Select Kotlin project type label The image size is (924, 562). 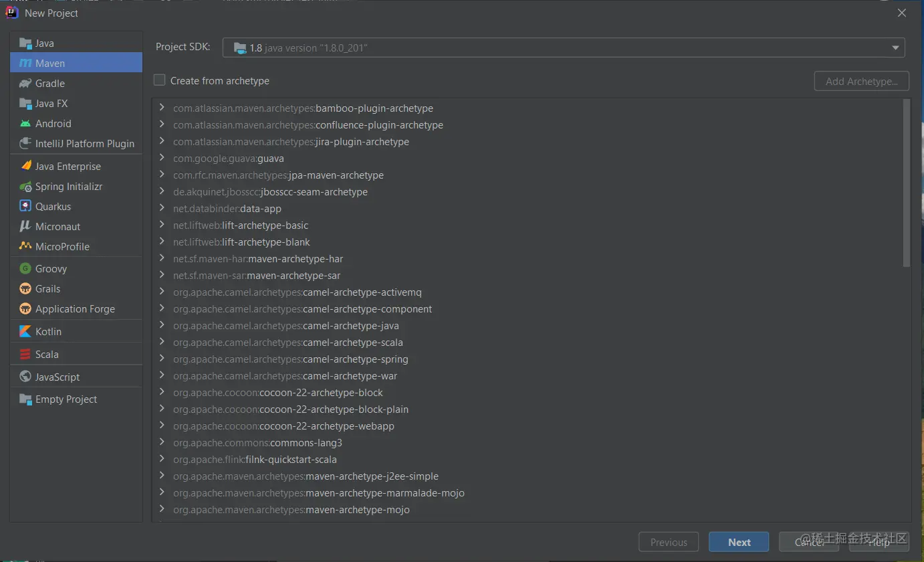(x=48, y=332)
